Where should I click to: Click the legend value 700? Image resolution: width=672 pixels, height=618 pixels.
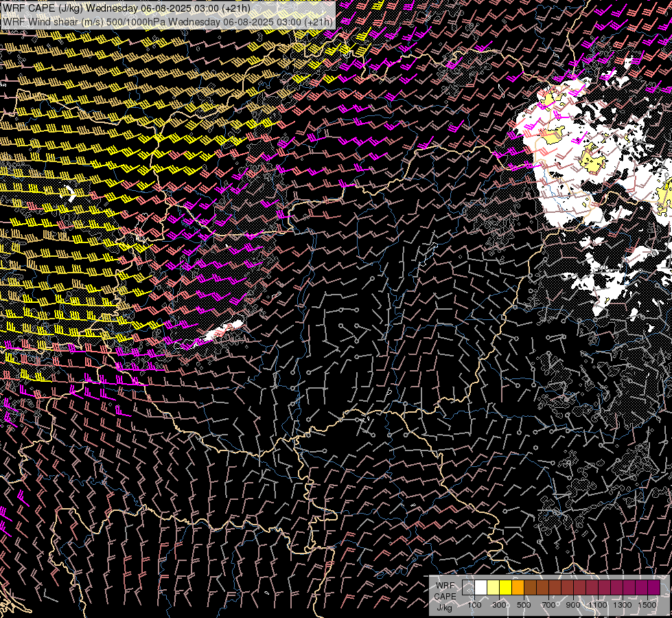point(548,605)
